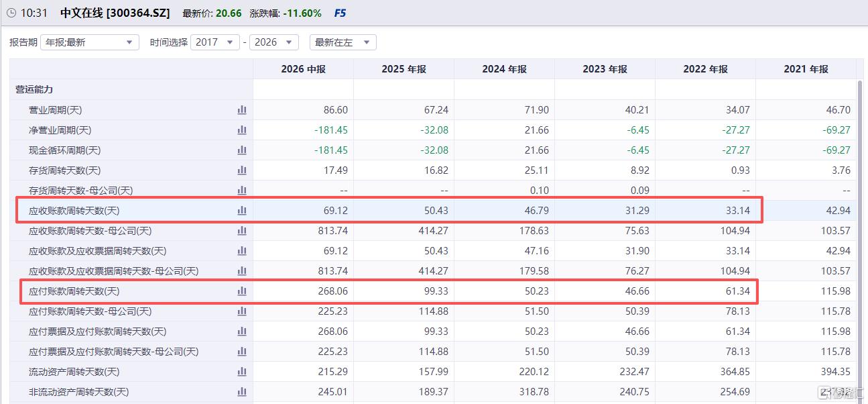868x404 pixels.
Task: Open chart icon for 净营业周期(天) row
Action: click(242, 130)
